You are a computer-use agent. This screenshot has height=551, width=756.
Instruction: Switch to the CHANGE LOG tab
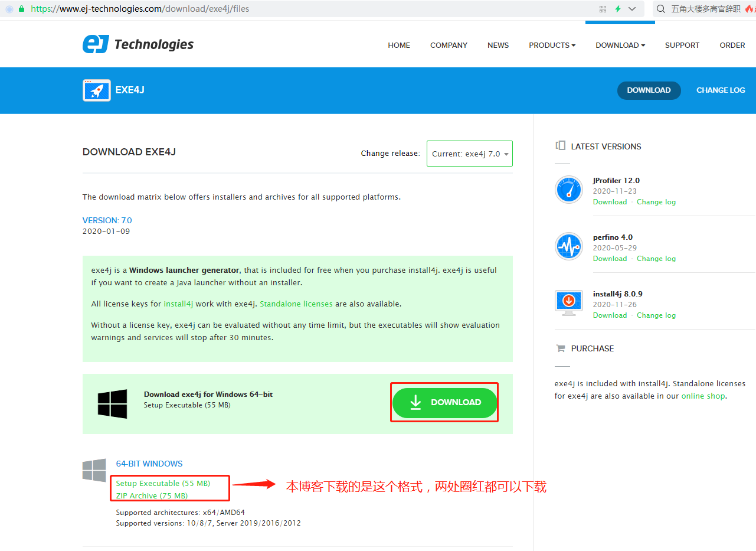721,90
